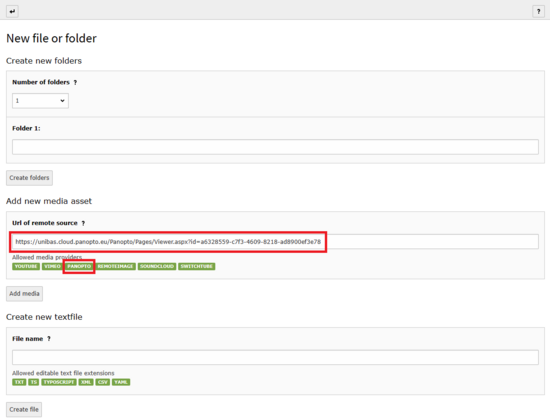Click the VIMEO provider badge
The image size is (550, 420).
[x=52, y=266]
